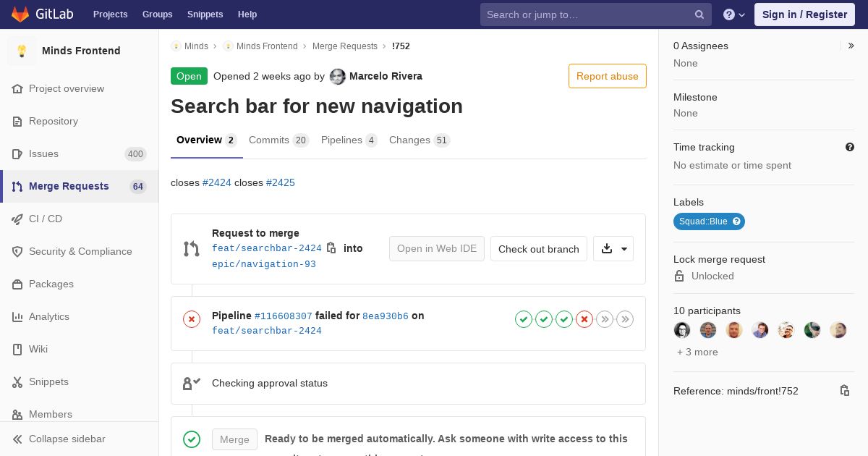Open the Snippets top navigation link
The height and width of the screenshot is (456, 868).
(x=205, y=14)
